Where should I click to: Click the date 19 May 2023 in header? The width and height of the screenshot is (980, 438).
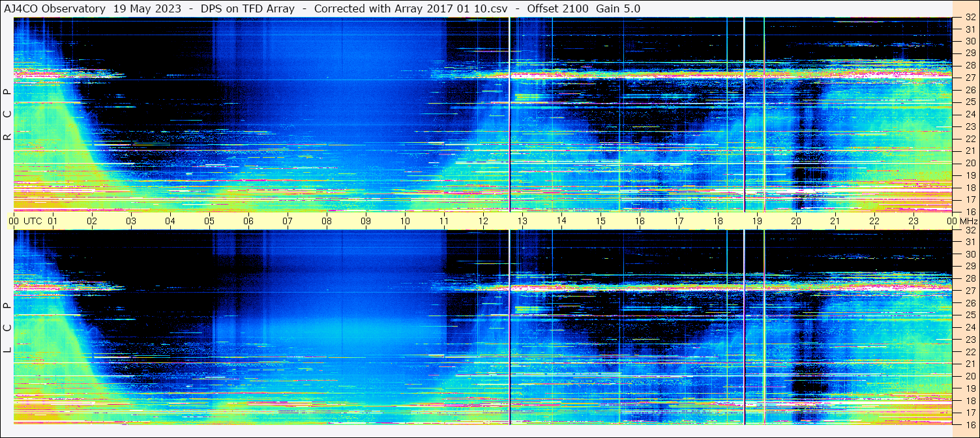(x=147, y=8)
